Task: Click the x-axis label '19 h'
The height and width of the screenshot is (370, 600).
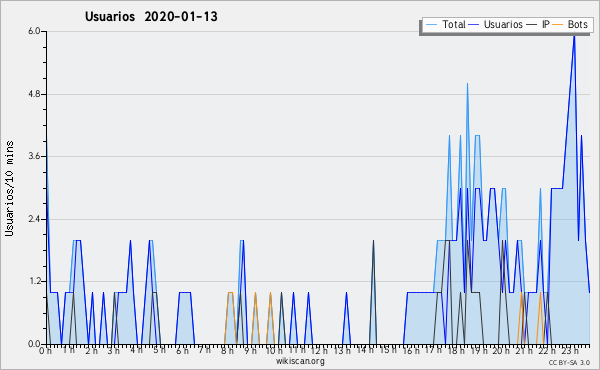Action: tap(479, 351)
